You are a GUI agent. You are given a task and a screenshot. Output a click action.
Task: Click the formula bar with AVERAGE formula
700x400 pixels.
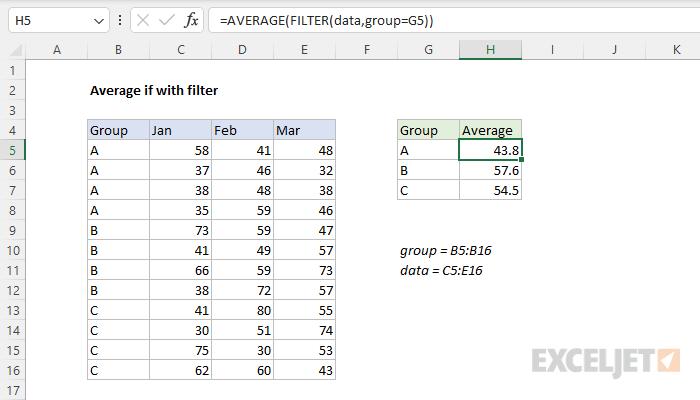point(454,21)
